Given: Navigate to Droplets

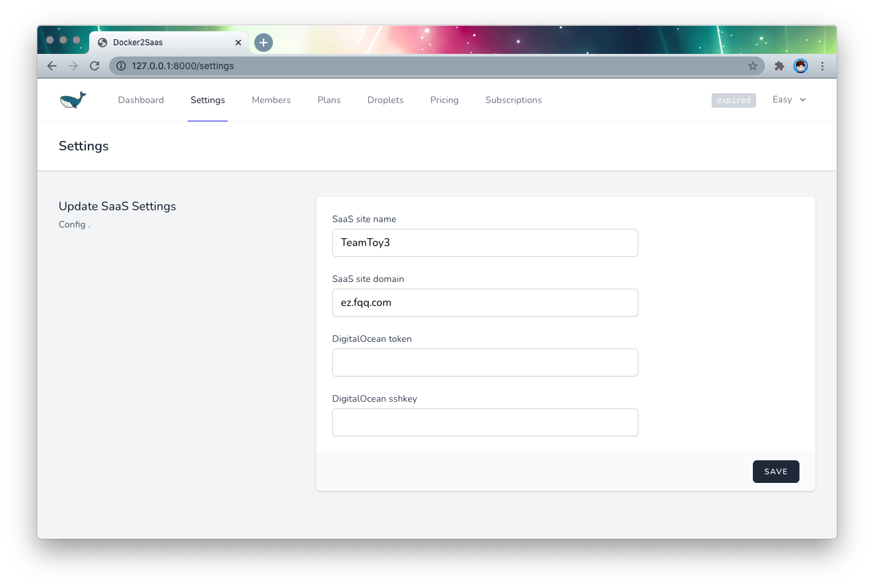Looking at the screenshot, I should (385, 100).
